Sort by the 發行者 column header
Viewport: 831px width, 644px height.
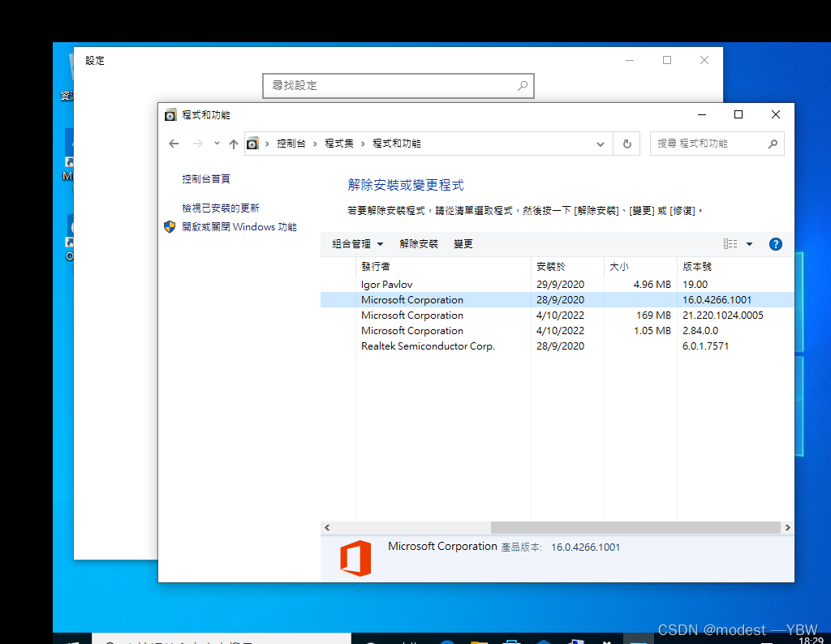pyautogui.click(x=444, y=266)
